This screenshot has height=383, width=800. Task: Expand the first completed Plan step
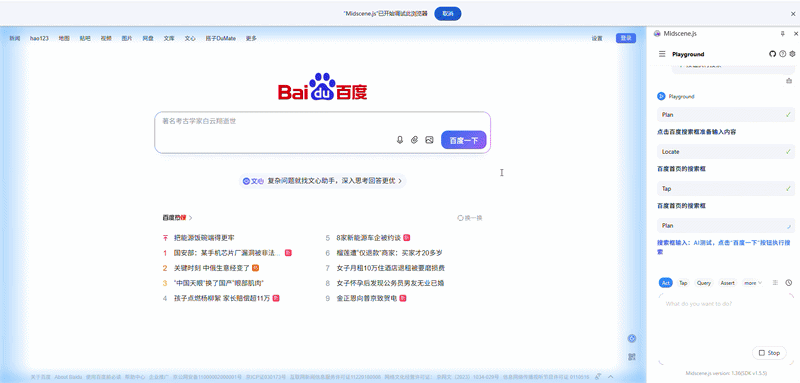pos(726,115)
